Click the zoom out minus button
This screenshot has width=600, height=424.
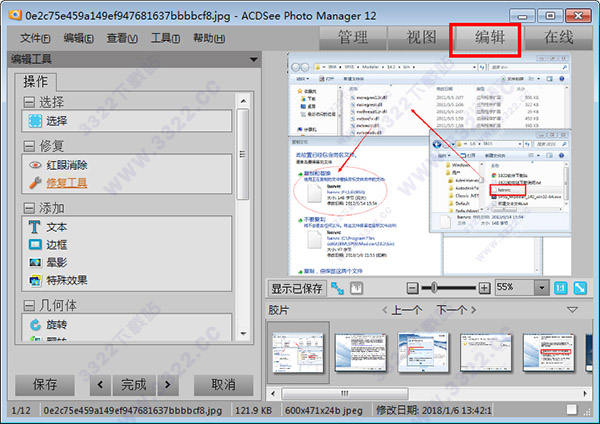click(412, 288)
